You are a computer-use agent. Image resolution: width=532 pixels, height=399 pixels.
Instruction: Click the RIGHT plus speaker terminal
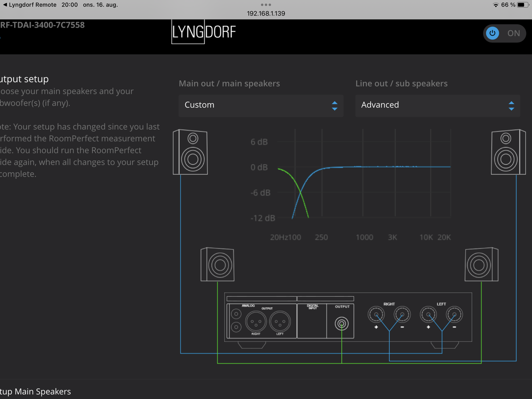(376, 315)
